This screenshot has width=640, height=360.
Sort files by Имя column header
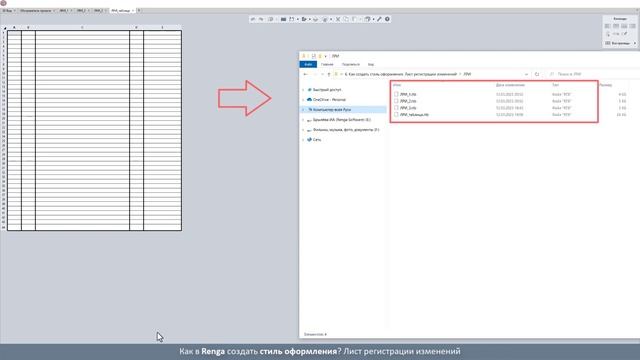click(x=397, y=85)
